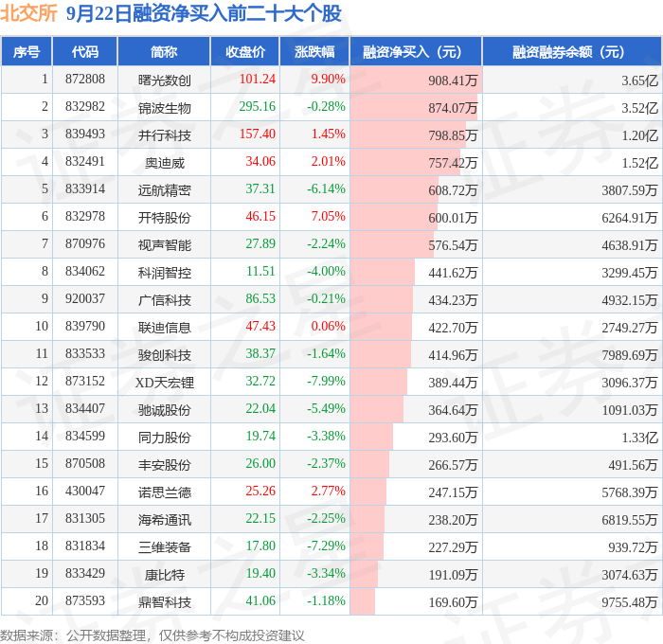Viewport: 663px width, 644px height.
Task: Select closing price 86.53 of 广信科技
Action: [x=260, y=300]
